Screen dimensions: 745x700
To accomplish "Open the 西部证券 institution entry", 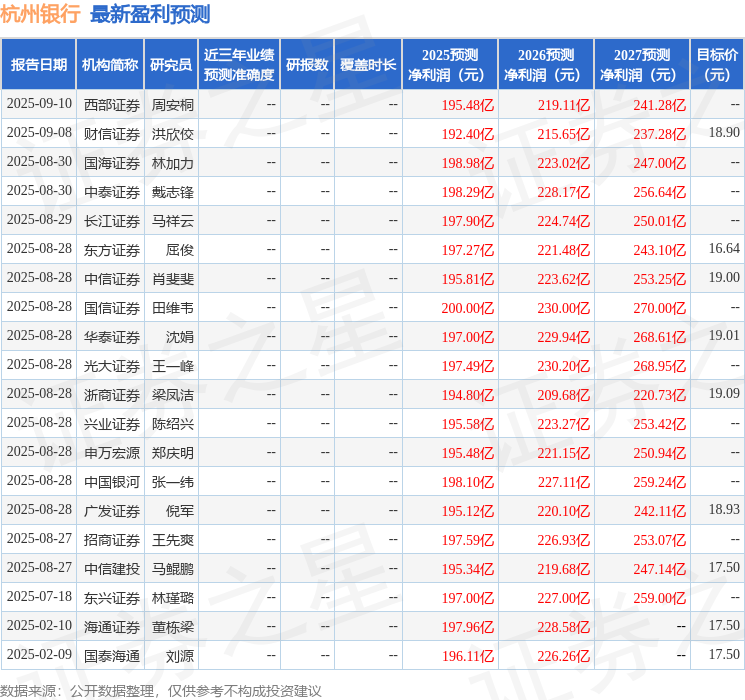I will coord(112,104).
